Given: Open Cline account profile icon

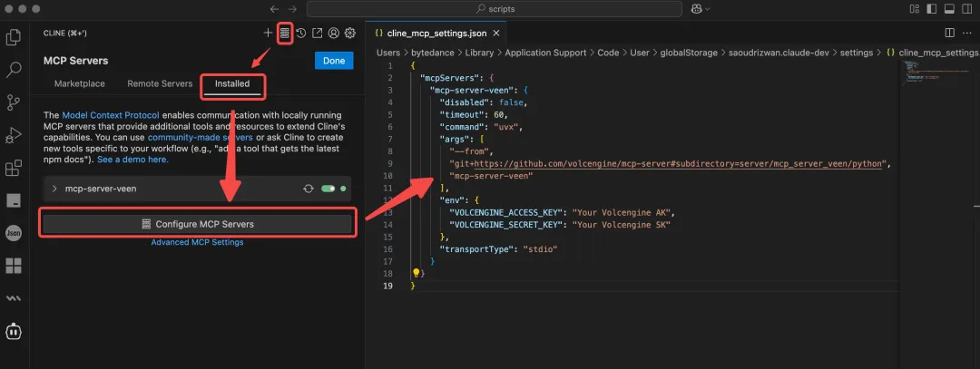Looking at the screenshot, I should (333, 33).
